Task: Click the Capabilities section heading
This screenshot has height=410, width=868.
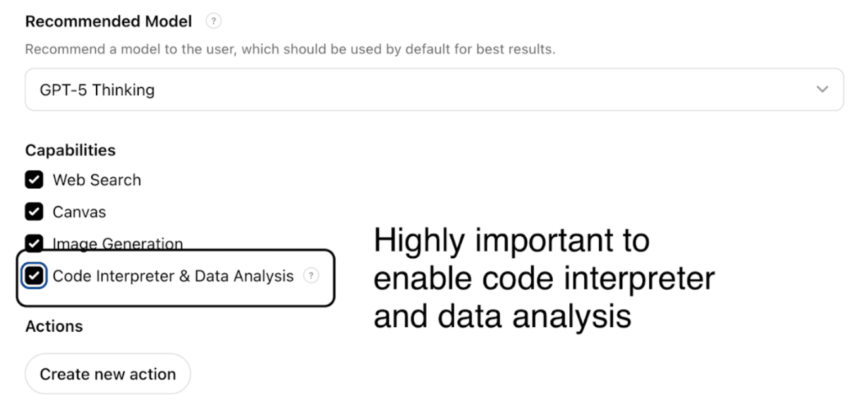Action: (70, 150)
